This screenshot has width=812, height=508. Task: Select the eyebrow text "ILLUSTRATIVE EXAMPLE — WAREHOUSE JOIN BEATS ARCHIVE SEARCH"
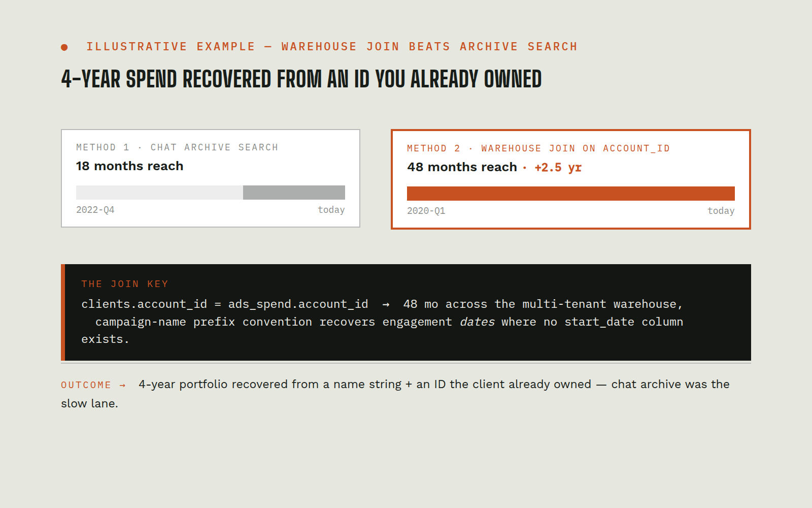click(332, 47)
